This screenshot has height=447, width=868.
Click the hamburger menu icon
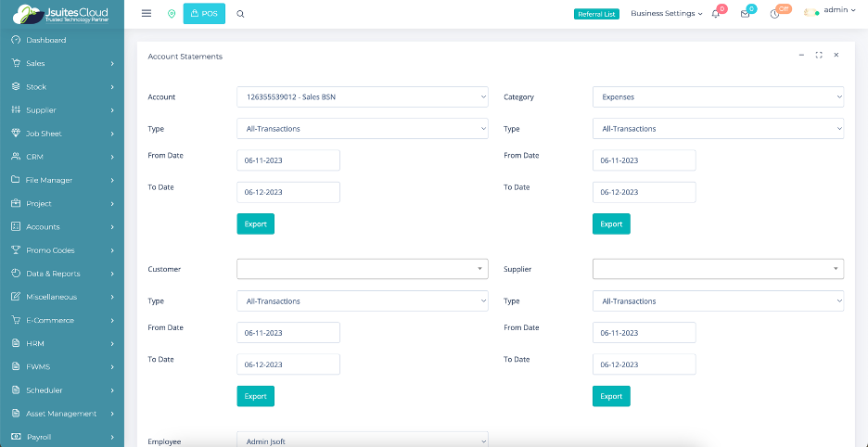pos(147,14)
